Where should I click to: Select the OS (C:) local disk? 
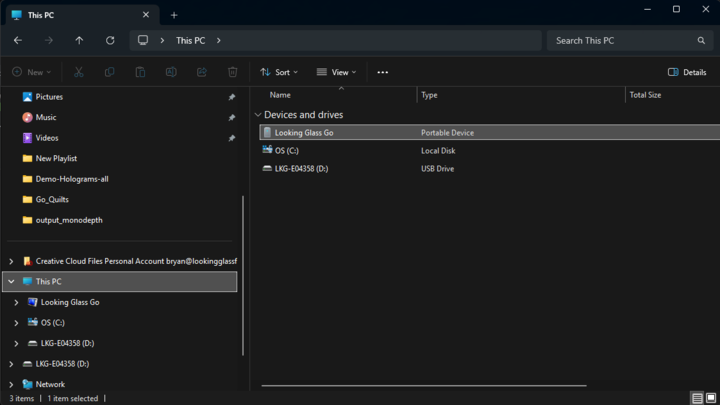pyautogui.click(x=287, y=151)
